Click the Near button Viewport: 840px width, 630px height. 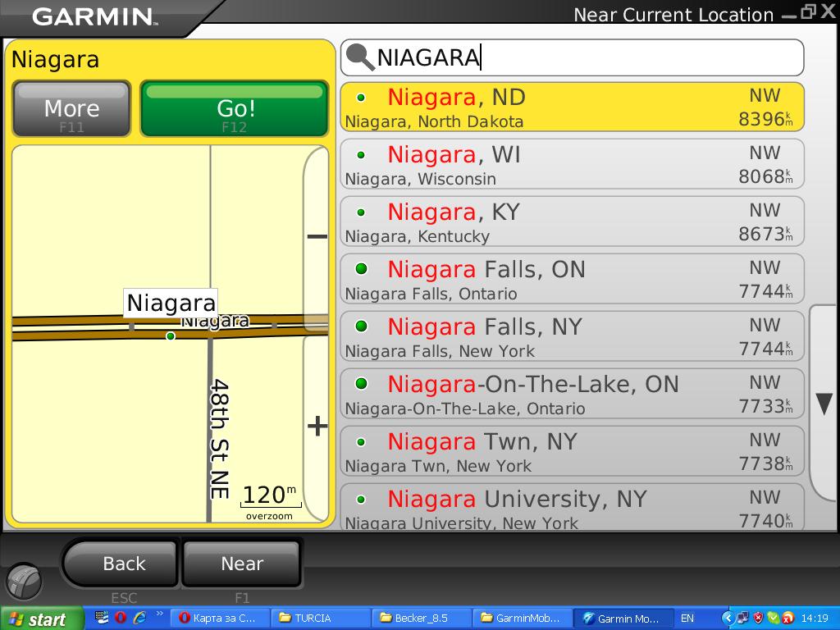(x=242, y=564)
